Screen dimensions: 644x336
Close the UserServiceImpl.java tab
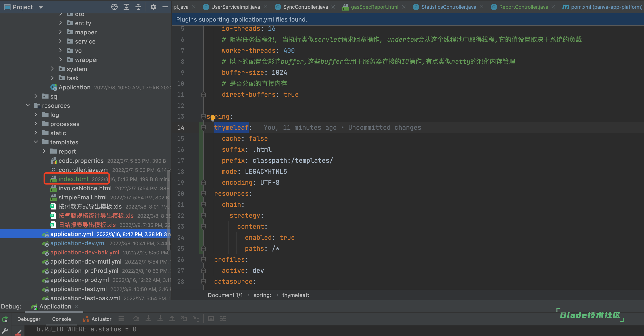coord(265,7)
